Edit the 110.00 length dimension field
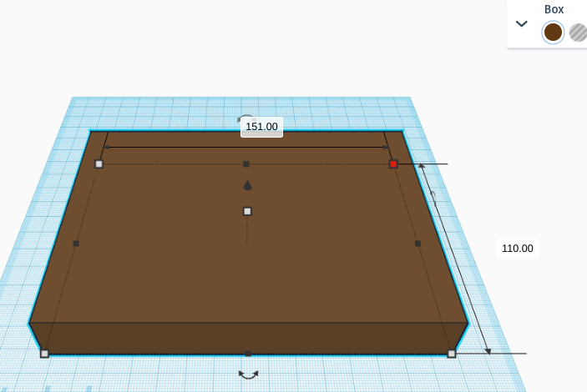The image size is (587, 392). tap(518, 249)
